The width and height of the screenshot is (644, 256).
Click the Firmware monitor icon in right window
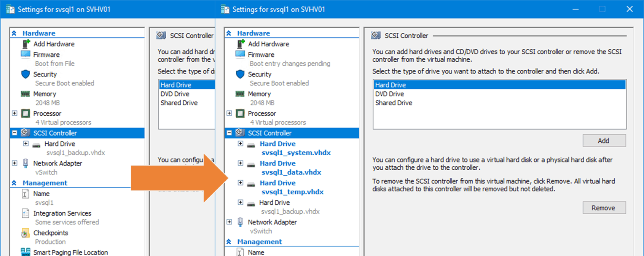coord(240,54)
